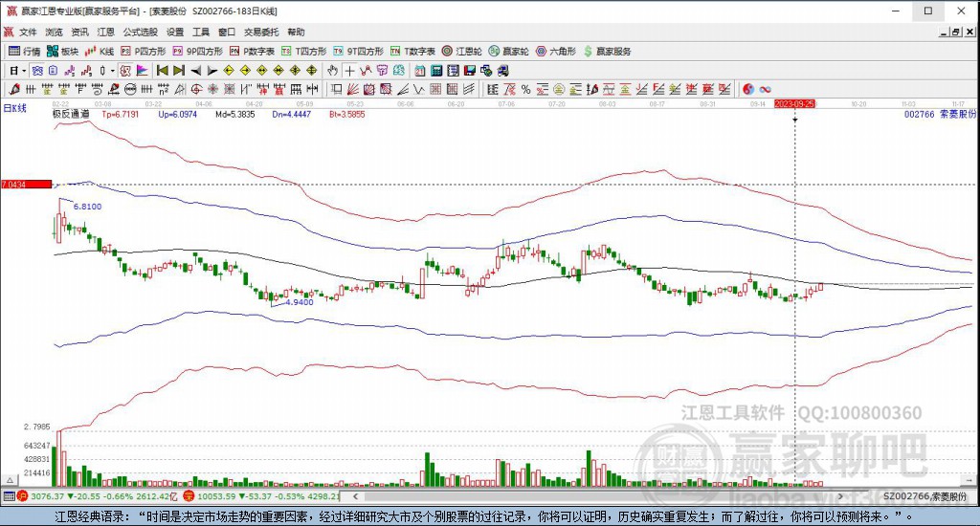This screenshot has width=980, height=526.
Task: Jump to last bar with skip-end icon
Action: 179,71
